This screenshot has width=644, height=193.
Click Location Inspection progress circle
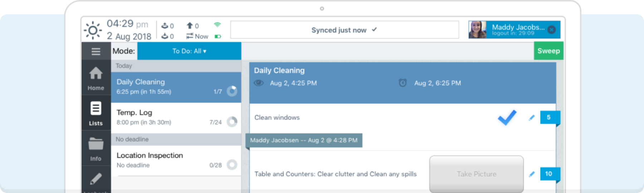[232, 165]
